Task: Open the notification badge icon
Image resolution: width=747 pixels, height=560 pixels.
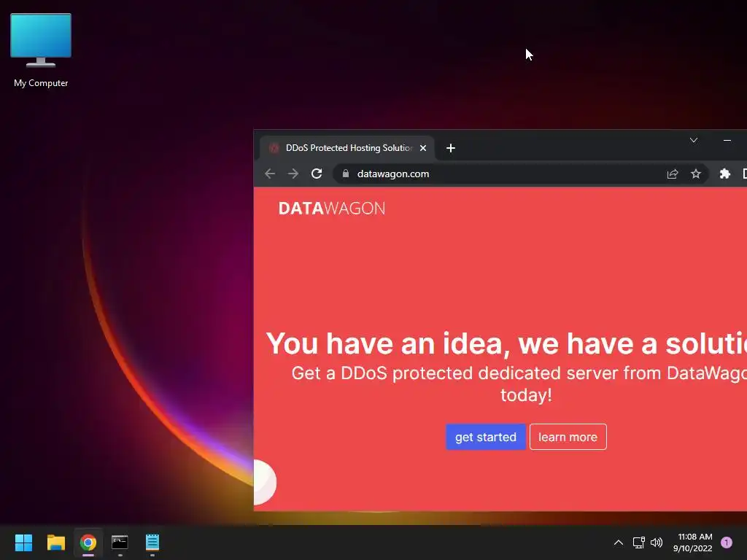Action: 727,542
